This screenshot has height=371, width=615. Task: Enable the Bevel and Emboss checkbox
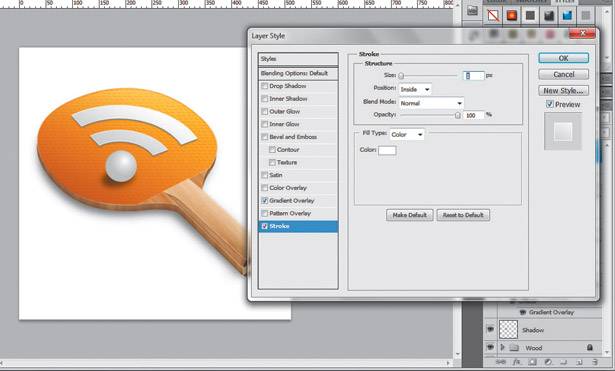pos(265,137)
